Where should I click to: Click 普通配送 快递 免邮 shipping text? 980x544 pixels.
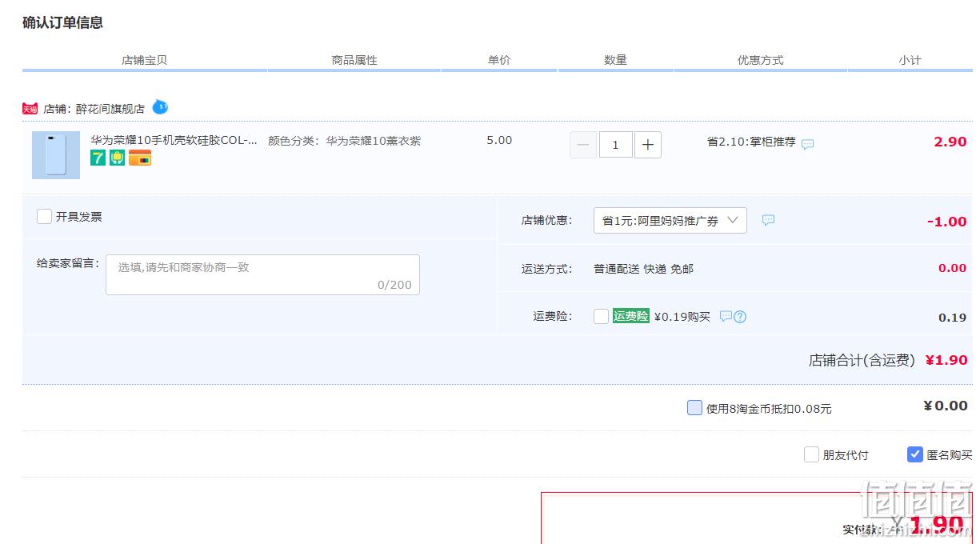pos(643,269)
